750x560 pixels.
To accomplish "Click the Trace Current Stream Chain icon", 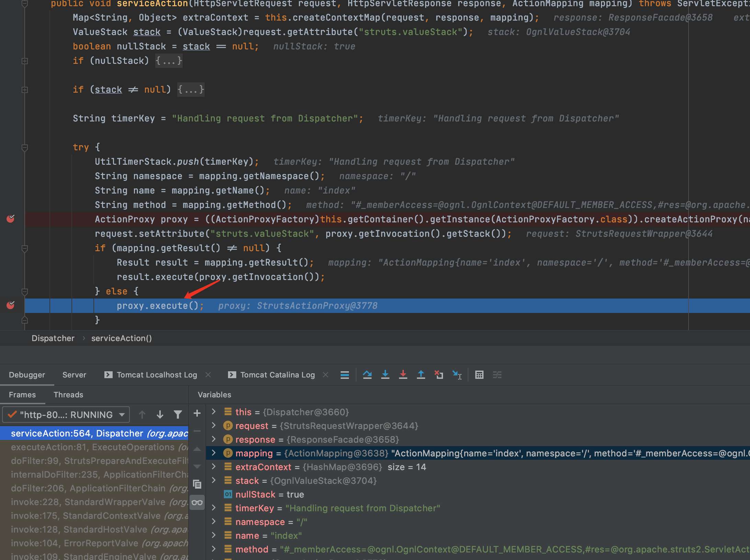I will point(497,375).
